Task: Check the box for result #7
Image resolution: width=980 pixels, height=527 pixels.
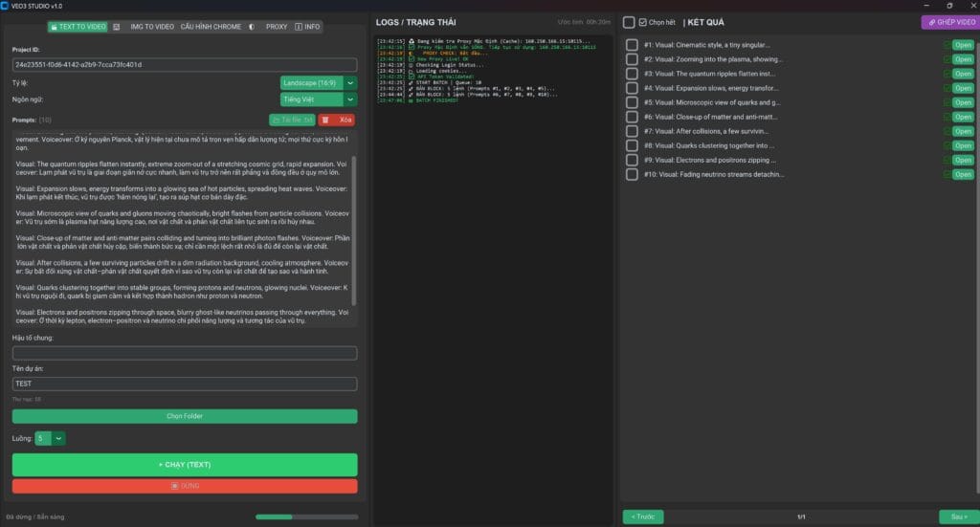Action: click(632, 131)
